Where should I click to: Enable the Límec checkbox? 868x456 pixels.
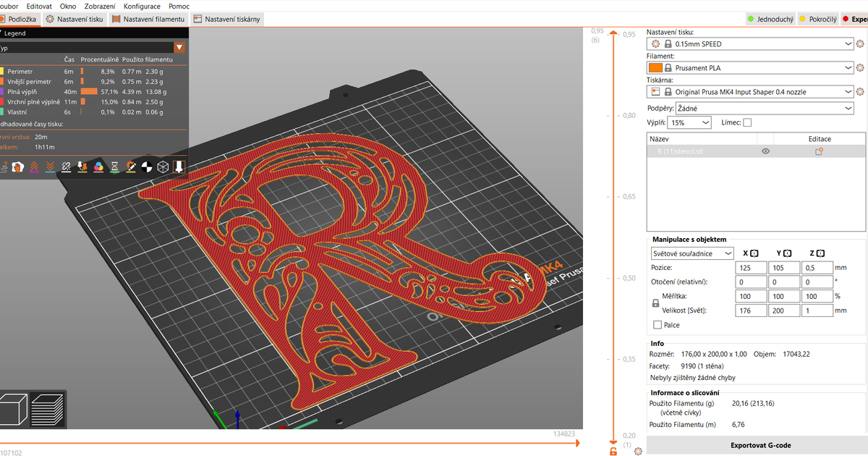pos(749,122)
